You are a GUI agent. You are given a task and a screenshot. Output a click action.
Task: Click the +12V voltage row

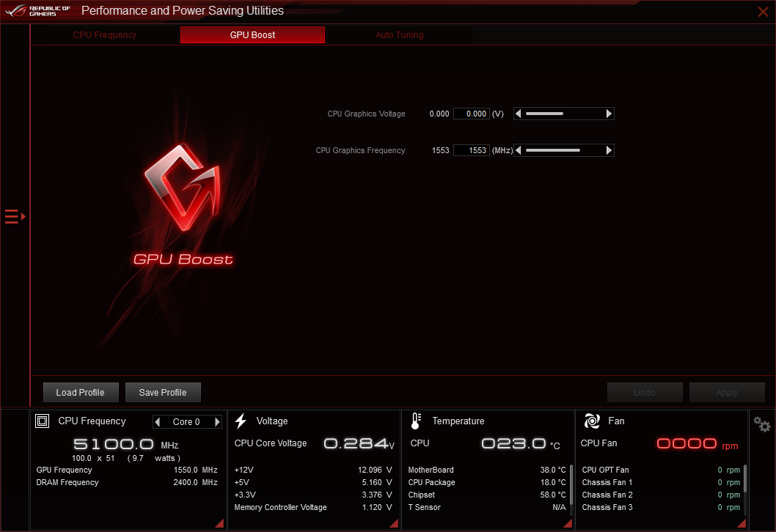click(x=313, y=470)
